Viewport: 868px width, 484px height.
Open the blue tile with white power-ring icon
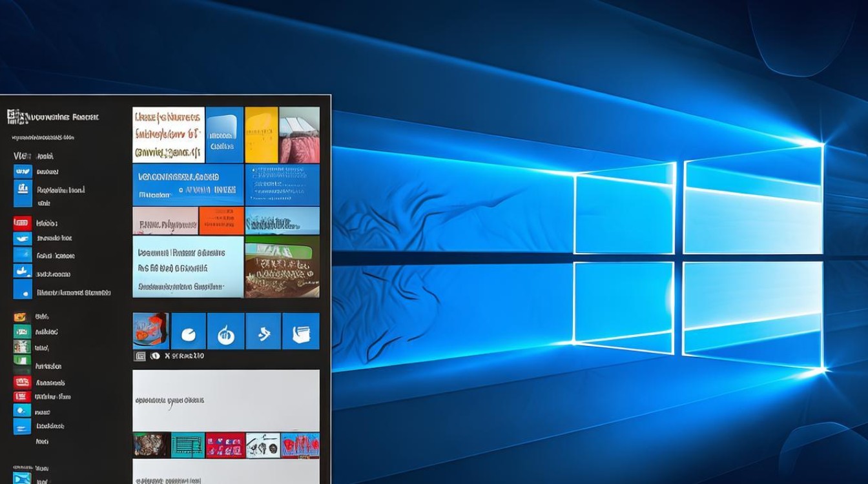(x=226, y=331)
